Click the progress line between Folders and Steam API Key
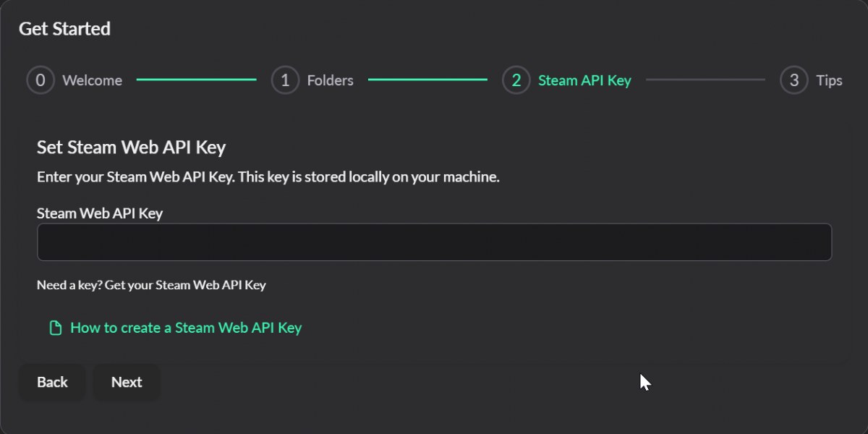The image size is (868, 434). click(x=427, y=80)
